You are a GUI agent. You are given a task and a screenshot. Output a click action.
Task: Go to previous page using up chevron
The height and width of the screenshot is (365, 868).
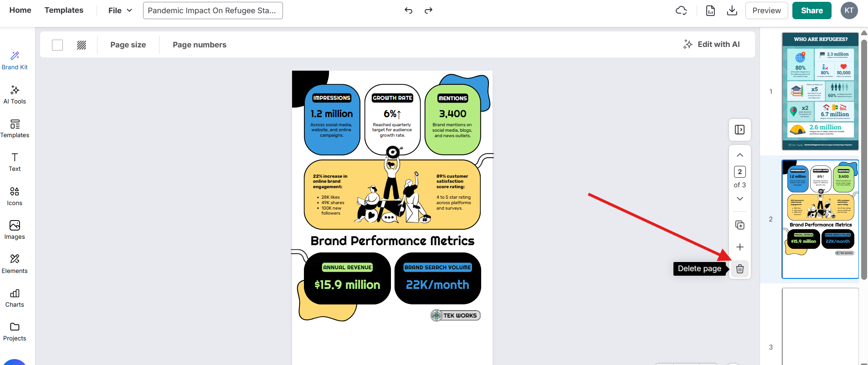pos(740,155)
